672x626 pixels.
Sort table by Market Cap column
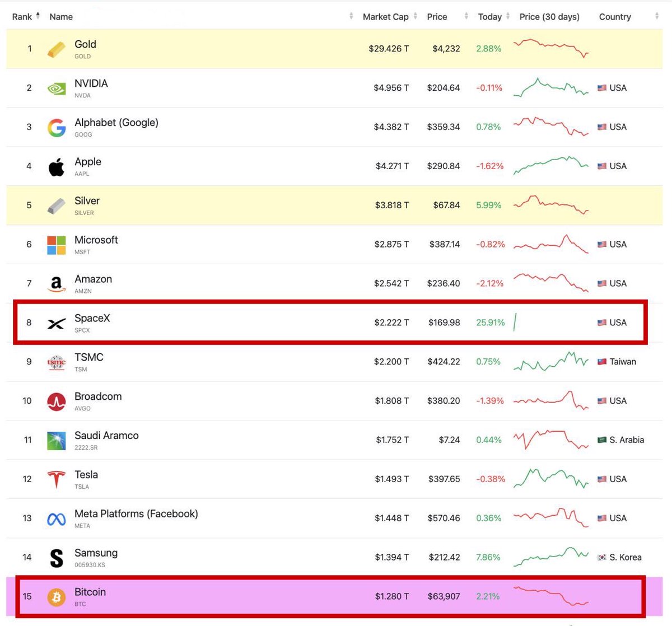pos(390,17)
